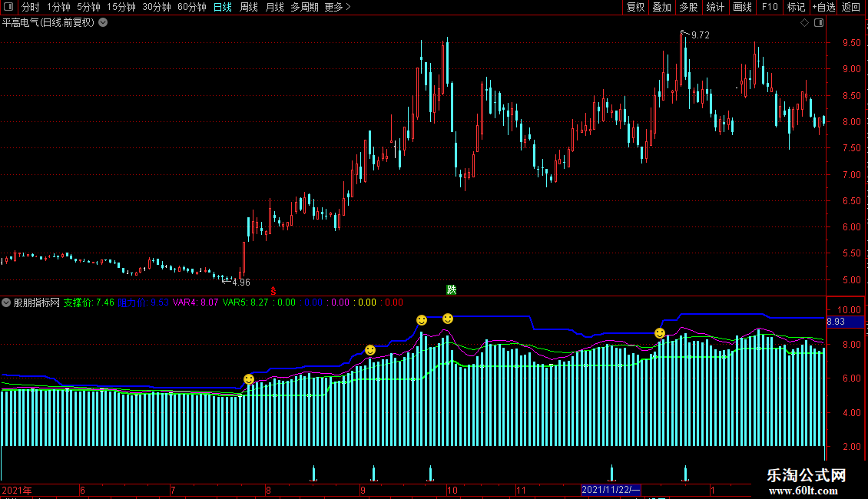868x499 pixels.
Task: Click the 7.00 price axis label
Action: (851, 175)
